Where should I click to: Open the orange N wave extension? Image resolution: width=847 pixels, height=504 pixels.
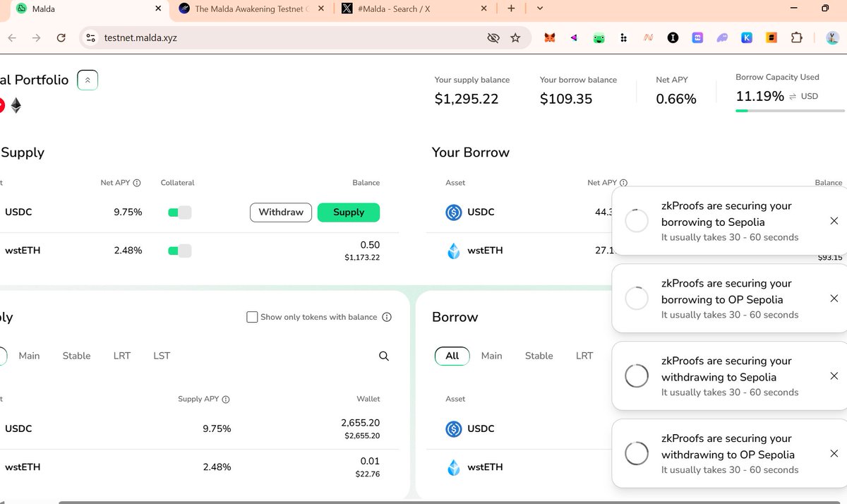click(x=648, y=38)
